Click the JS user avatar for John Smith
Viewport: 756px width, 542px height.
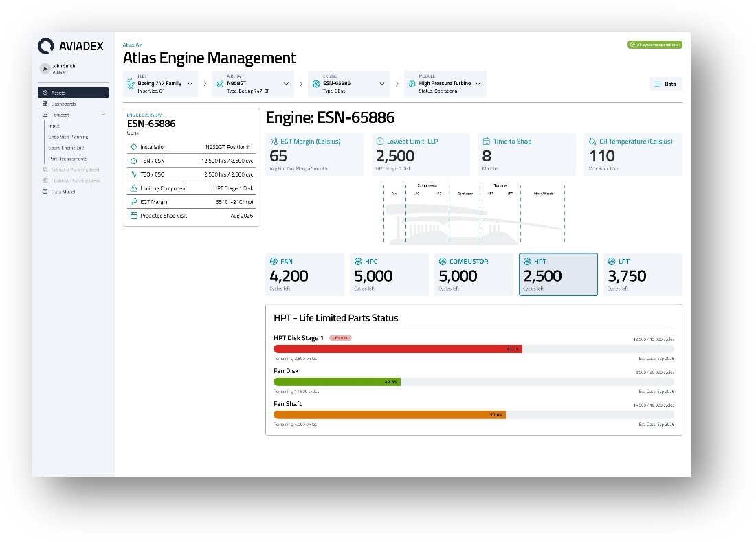(x=45, y=69)
